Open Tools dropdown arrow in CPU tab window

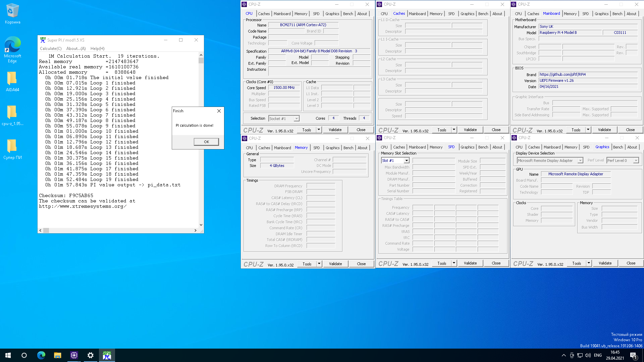coord(319,130)
